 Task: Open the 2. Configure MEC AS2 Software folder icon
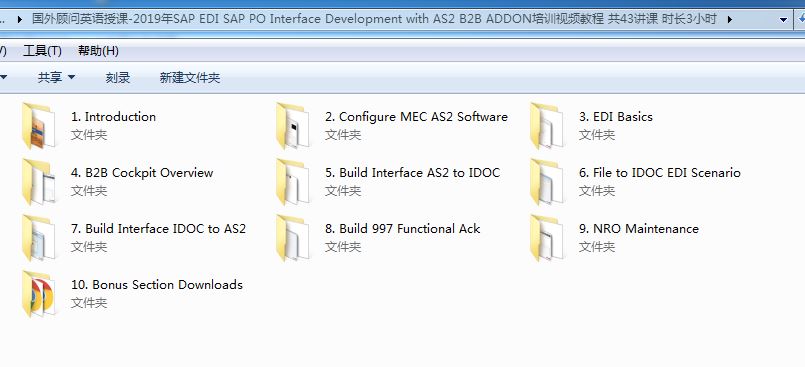coord(293,126)
